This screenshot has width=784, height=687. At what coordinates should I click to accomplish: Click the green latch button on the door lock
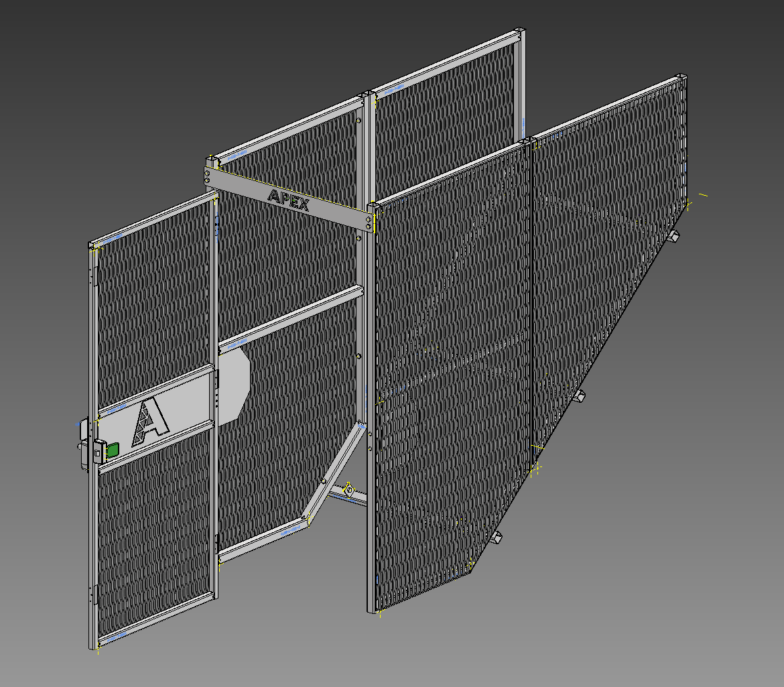pos(113,450)
